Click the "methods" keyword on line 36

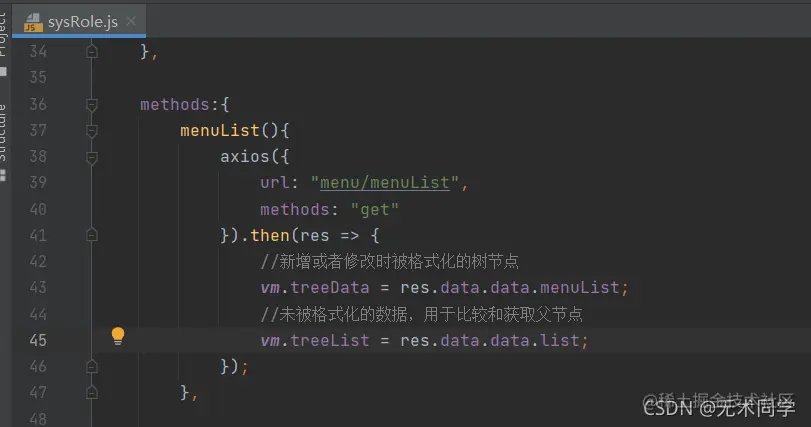click(175, 104)
